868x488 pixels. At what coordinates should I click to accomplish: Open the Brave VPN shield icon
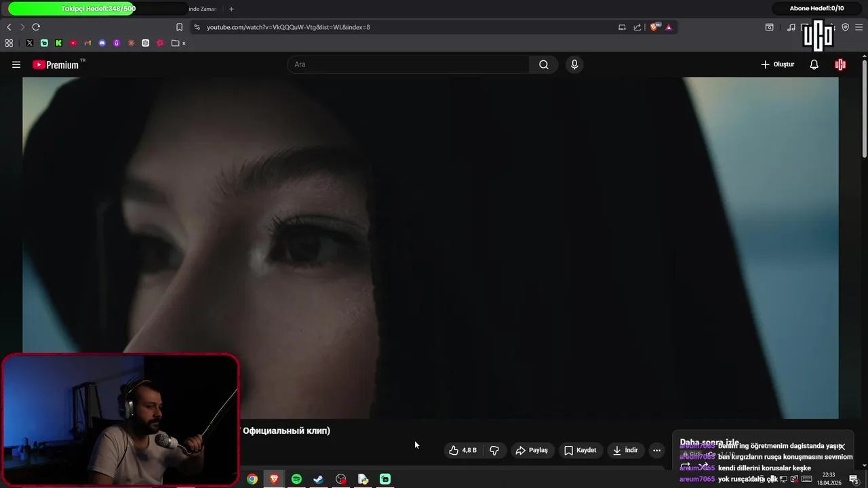coord(845,27)
